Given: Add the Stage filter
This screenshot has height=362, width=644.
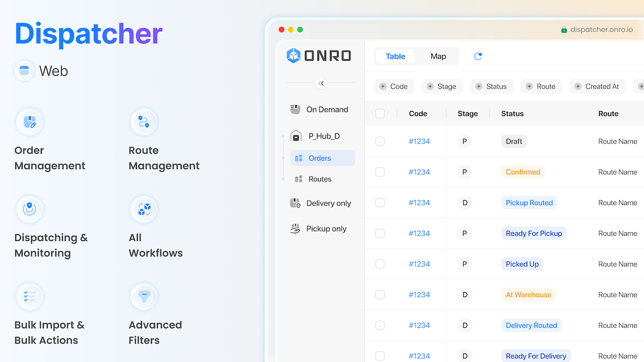Looking at the screenshot, I should point(442,86).
